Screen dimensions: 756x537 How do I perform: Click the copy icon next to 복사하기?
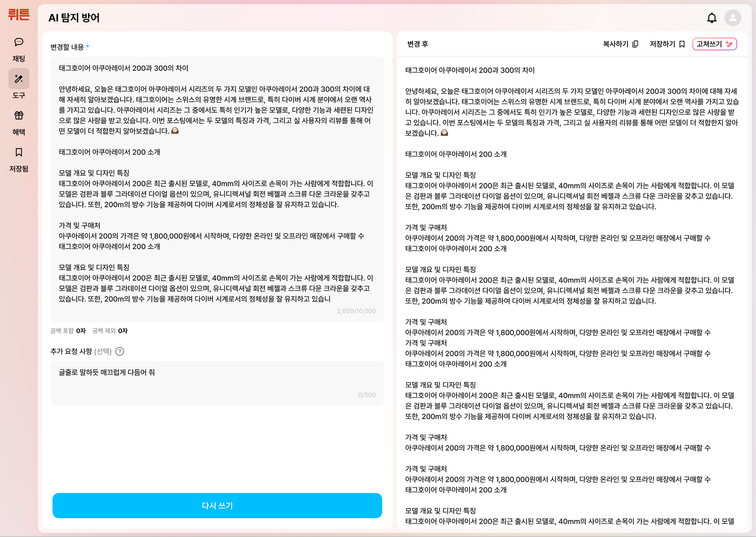click(x=635, y=44)
